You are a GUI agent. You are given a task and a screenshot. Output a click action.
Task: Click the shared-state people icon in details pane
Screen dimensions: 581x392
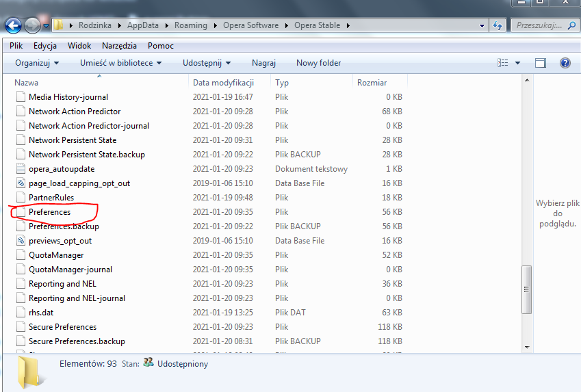coord(149,363)
